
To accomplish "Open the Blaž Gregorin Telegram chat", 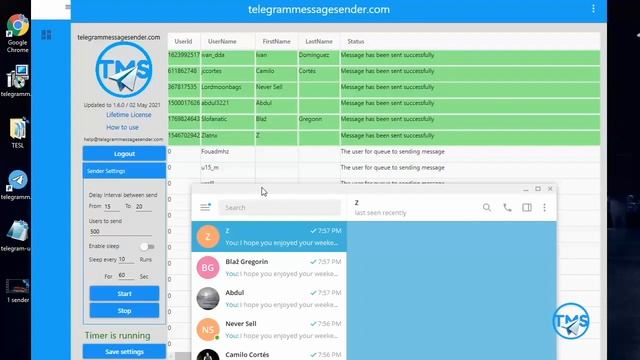I will tap(269, 267).
